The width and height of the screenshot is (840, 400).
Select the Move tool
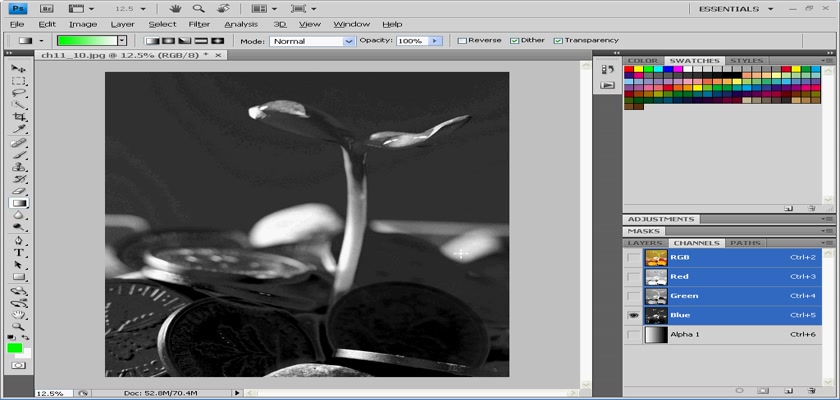[x=19, y=69]
